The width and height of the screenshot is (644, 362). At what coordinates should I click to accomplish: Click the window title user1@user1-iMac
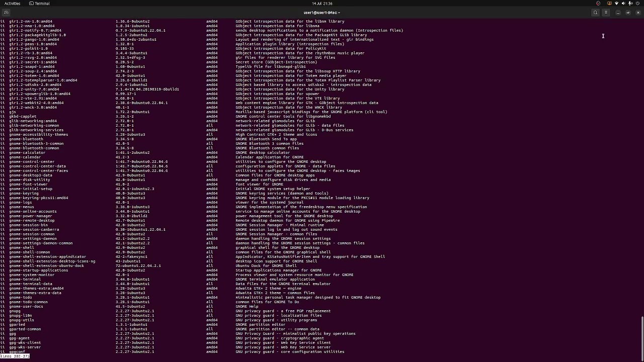[x=322, y=13]
